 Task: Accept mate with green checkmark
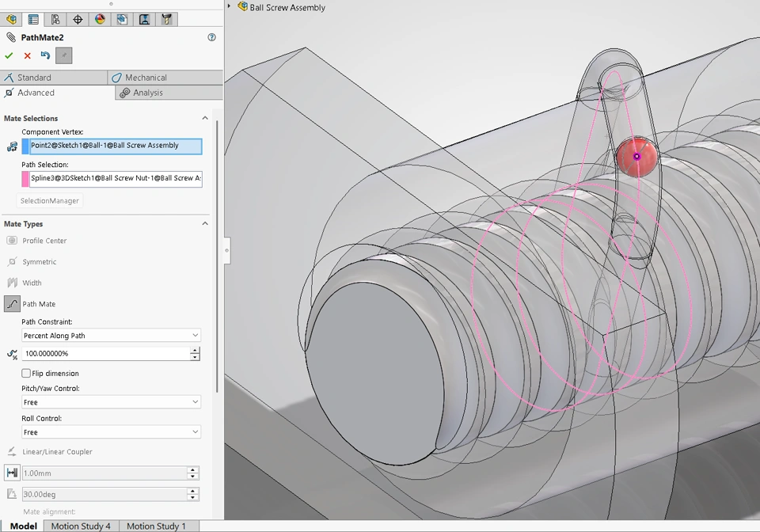[x=9, y=55]
